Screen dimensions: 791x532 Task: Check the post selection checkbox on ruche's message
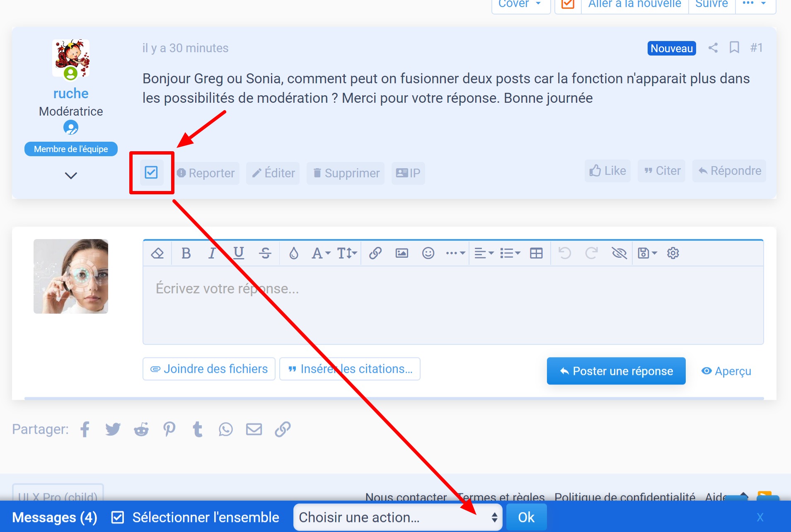click(x=151, y=173)
